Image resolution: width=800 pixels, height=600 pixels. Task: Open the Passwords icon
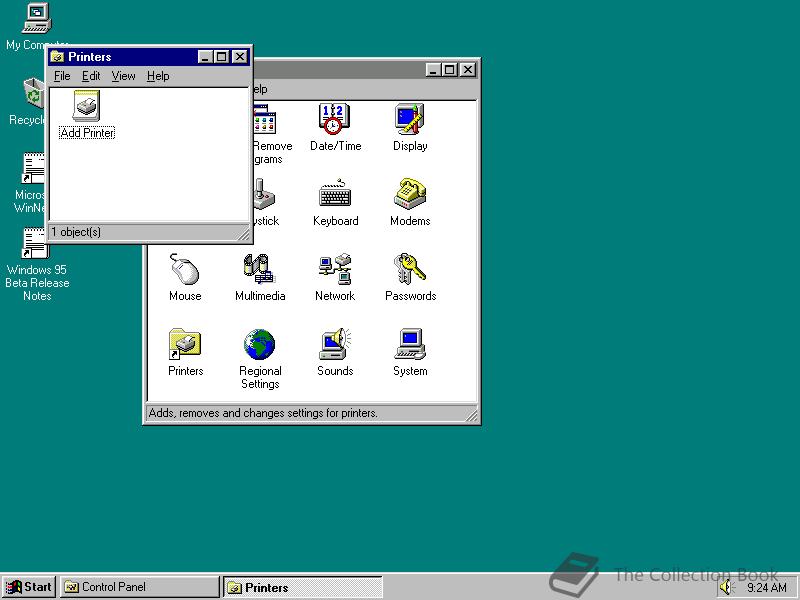(410, 269)
